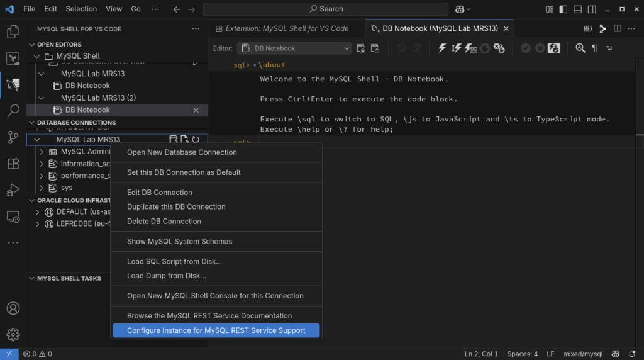Click the HEX icon in editor title bar
This screenshot has height=360, width=644.
[x=588, y=29]
